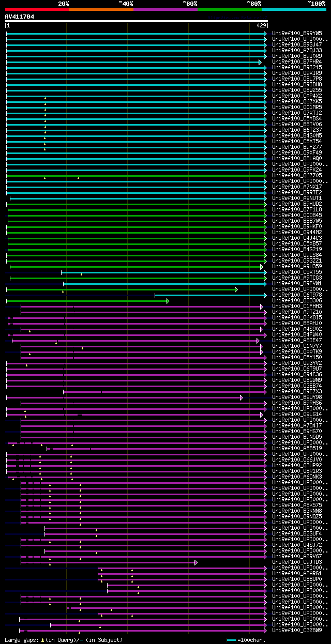Select label UniRef100_Q6ZXK5
The width and height of the screenshot is (331, 644).
(x=297, y=102)
